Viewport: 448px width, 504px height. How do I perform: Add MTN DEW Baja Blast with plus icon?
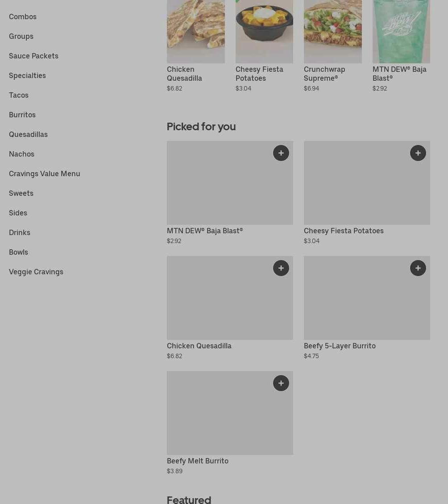[281, 153]
